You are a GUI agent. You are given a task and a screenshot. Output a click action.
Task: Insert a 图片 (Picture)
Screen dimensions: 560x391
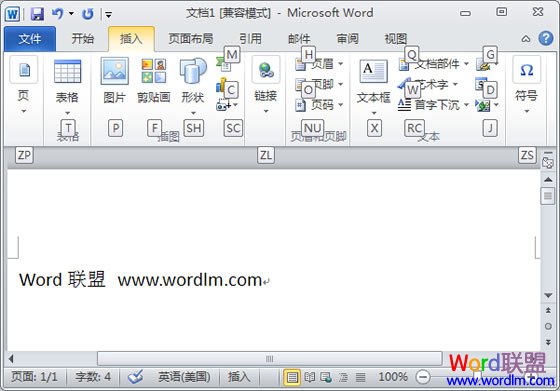114,81
